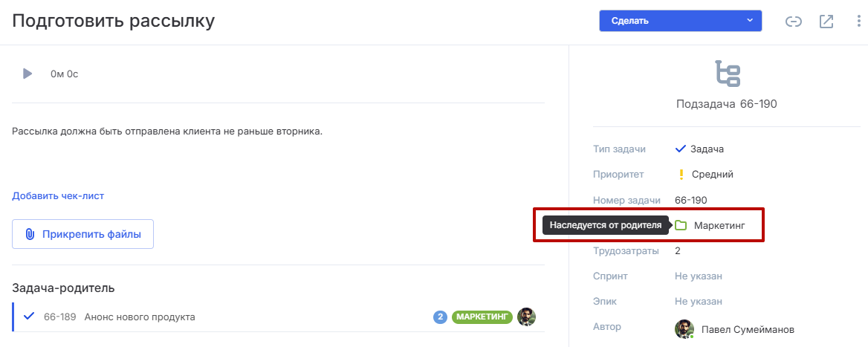This screenshot has height=347, width=868.
Task: Set sprint by clicking Не указан beside Спринт
Action: (699, 276)
